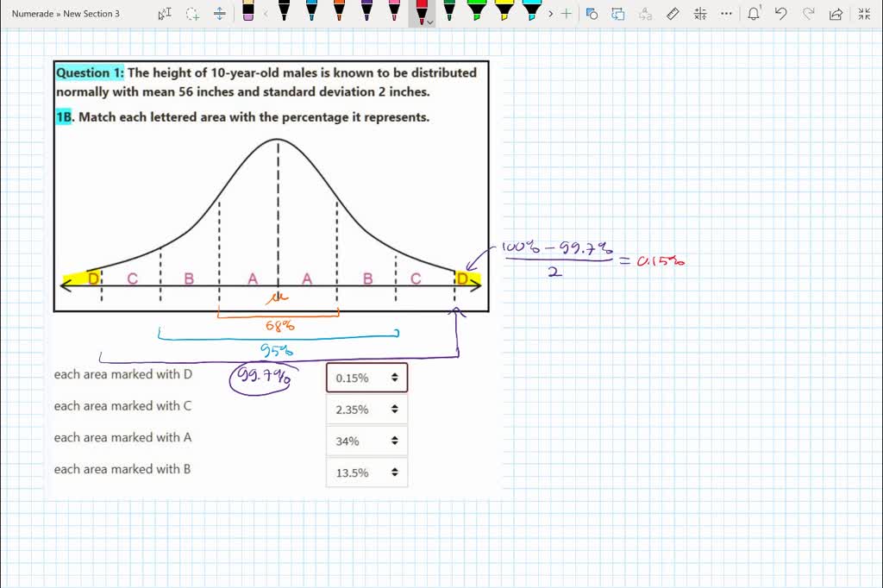This screenshot has height=588, width=883.
Task: Open the ruler tool
Action: click(x=673, y=14)
